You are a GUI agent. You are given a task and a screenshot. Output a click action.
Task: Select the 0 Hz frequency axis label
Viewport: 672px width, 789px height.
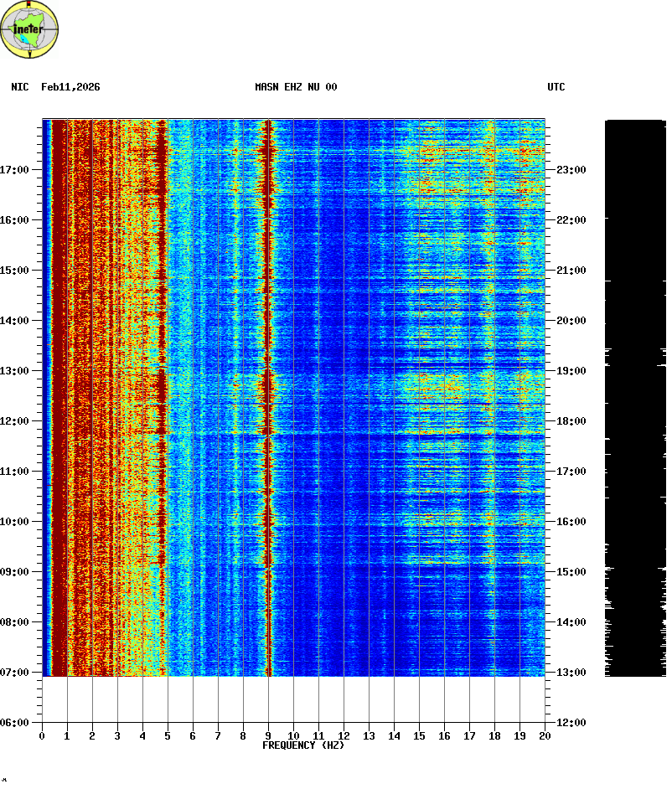(42, 736)
